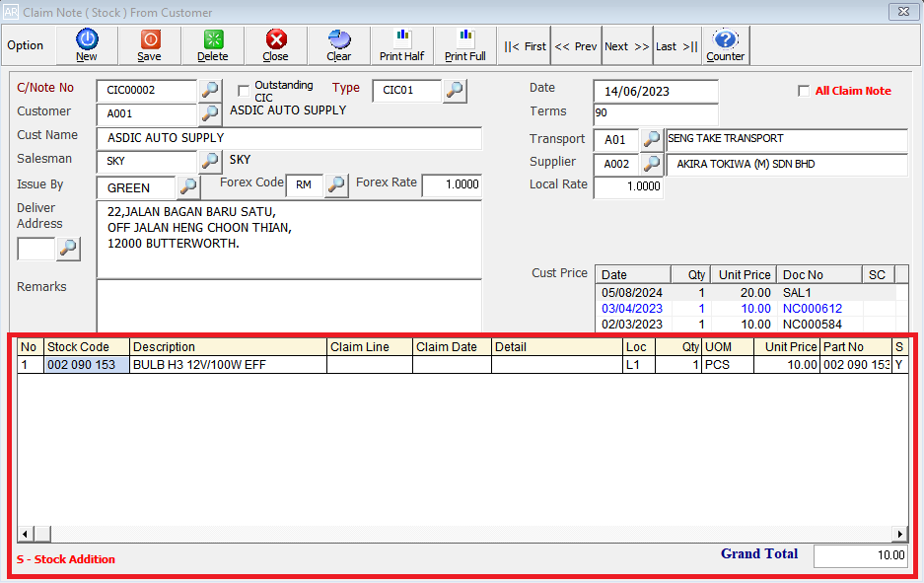Image resolution: width=924 pixels, height=583 pixels.
Task: Click the Forex Rate field
Action: coord(452,184)
